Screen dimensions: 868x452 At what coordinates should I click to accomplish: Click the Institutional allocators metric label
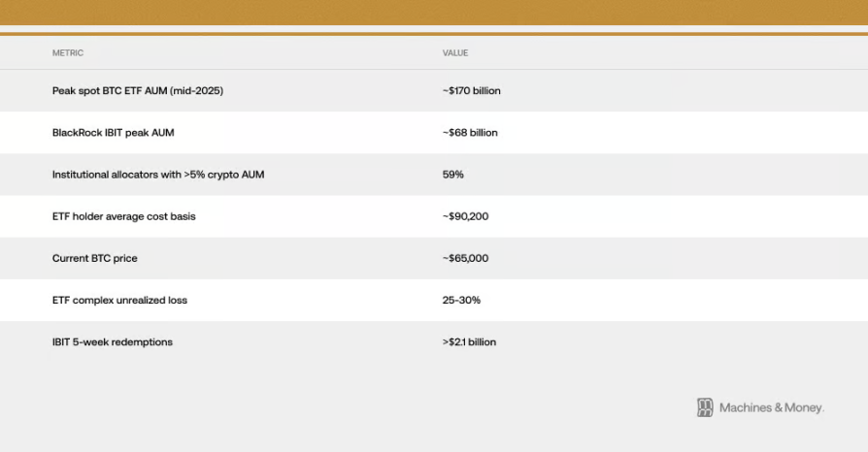tap(158, 175)
